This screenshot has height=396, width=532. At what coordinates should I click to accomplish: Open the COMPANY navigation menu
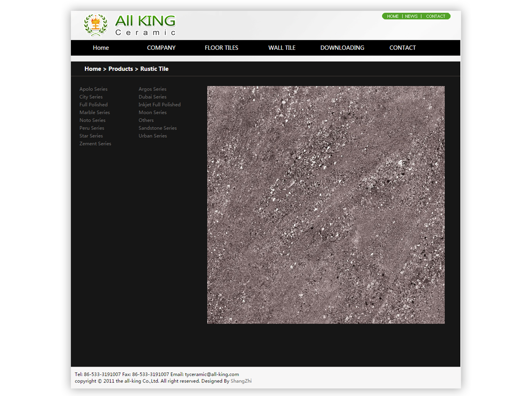pyautogui.click(x=161, y=48)
